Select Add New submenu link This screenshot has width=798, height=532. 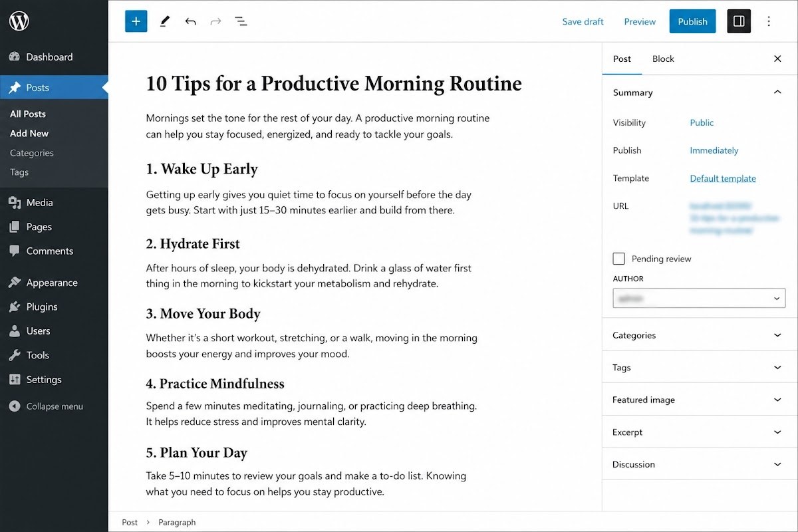pyautogui.click(x=29, y=133)
